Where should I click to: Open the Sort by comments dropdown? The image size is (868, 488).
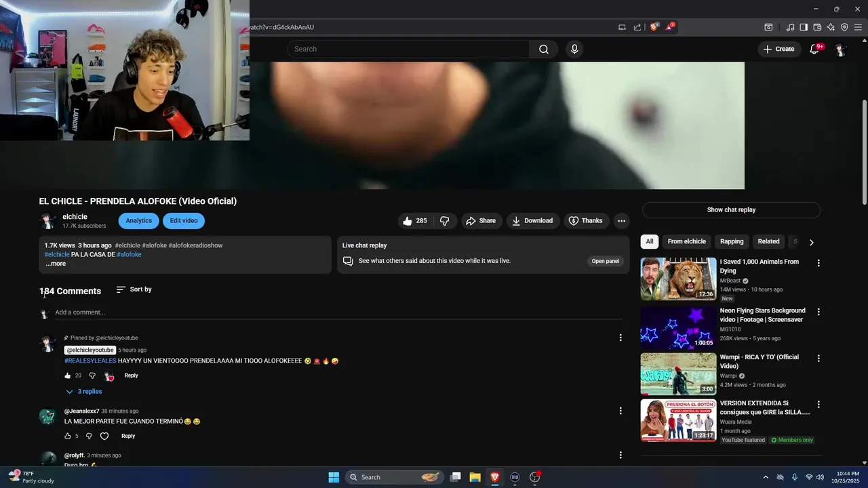pos(134,289)
